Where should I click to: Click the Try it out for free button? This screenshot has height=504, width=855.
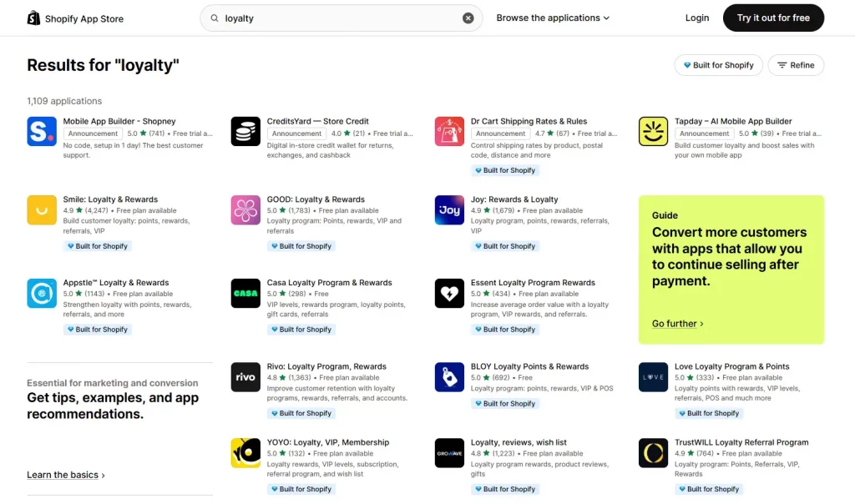pos(773,18)
